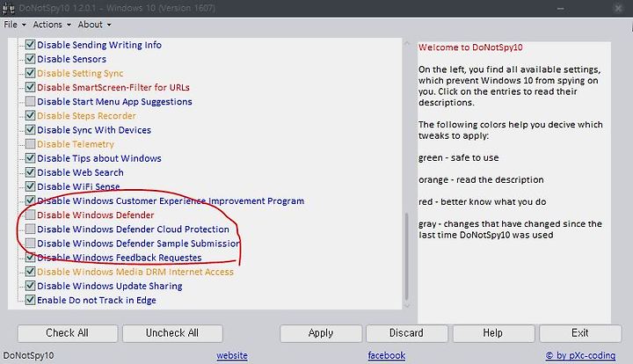The image size is (633, 364).
Task: Open the About menu
Action: pos(94,25)
